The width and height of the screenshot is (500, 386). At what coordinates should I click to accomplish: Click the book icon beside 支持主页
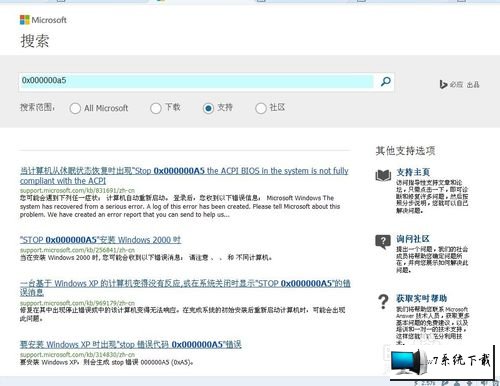tap(383, 175)
